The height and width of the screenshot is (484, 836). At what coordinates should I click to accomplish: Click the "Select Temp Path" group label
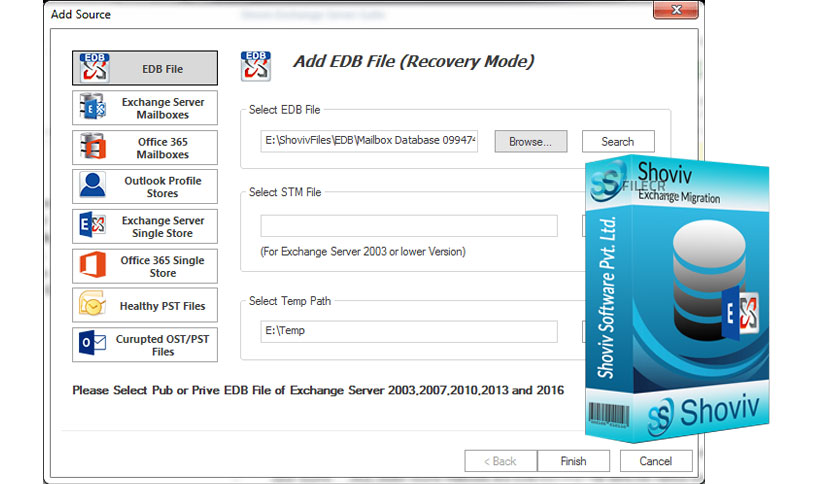click(x=290, y=301)
